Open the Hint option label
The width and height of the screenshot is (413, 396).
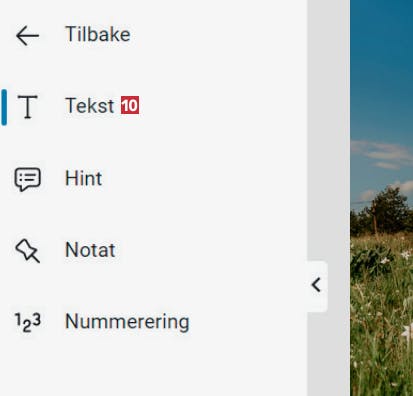click(x=83, y=178)
